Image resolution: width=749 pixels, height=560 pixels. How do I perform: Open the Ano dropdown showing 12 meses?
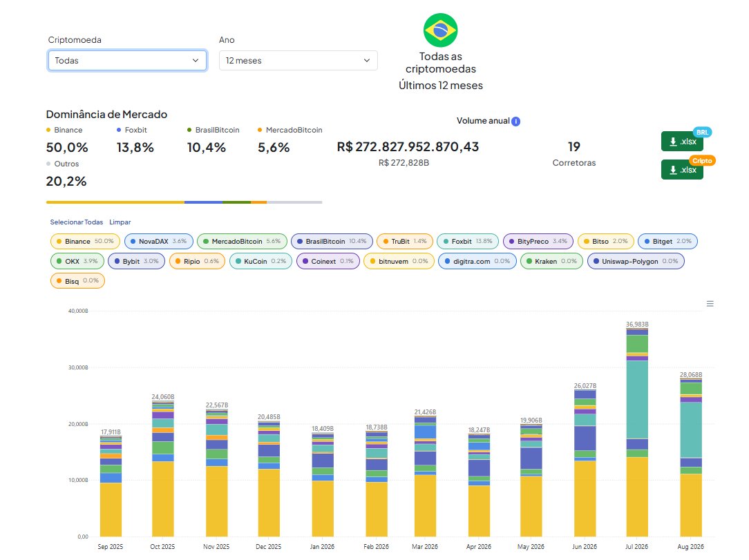point(298,61)
